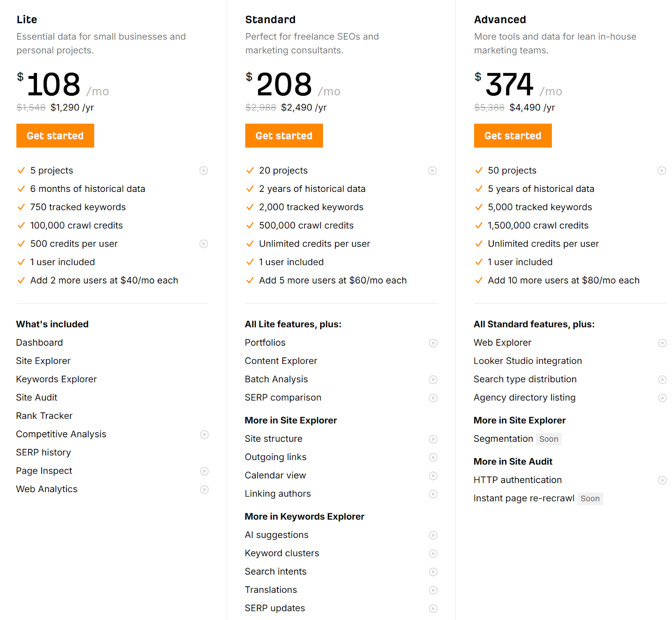Click play icon next to Linking authors

[x=433, y=494]
